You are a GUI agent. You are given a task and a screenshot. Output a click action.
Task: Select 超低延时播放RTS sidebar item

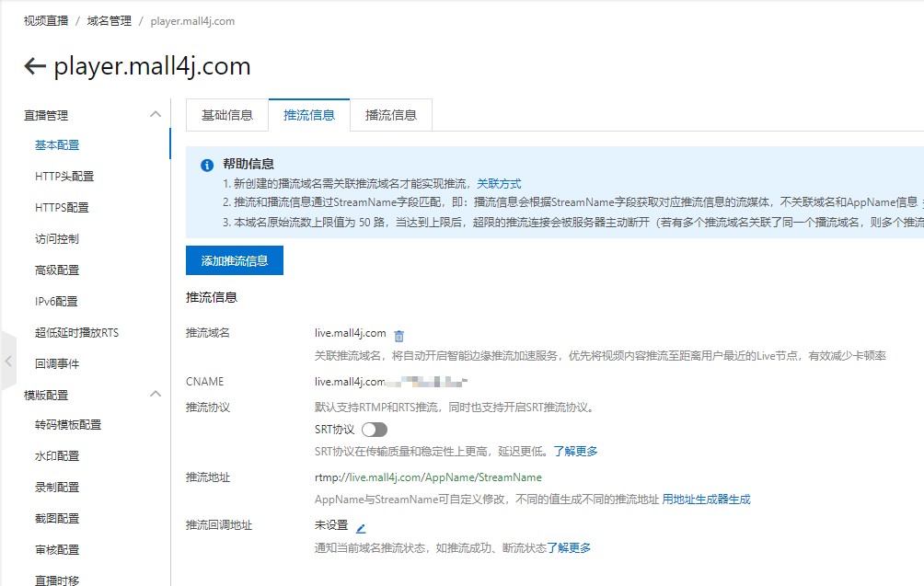pyautogui.click(x=76, y=332)
